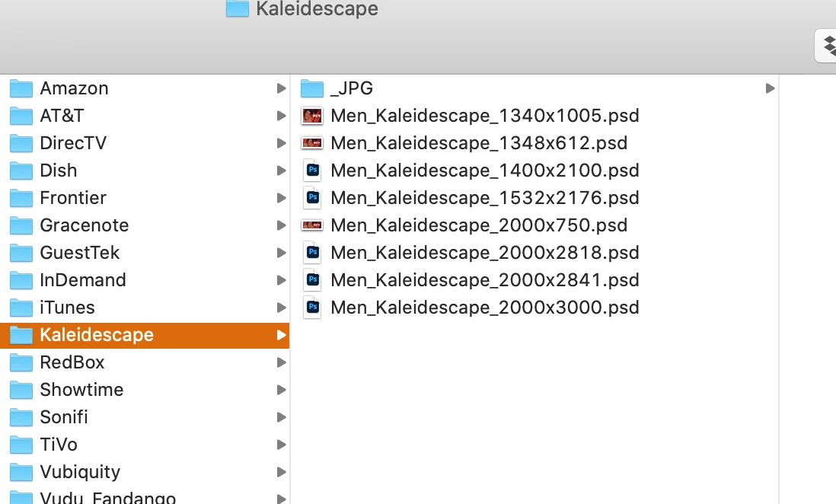Select the file name Men_Kaleidescape_2000x2841.psd
This screenshot has width=836, height=504.
pos(485,280)
